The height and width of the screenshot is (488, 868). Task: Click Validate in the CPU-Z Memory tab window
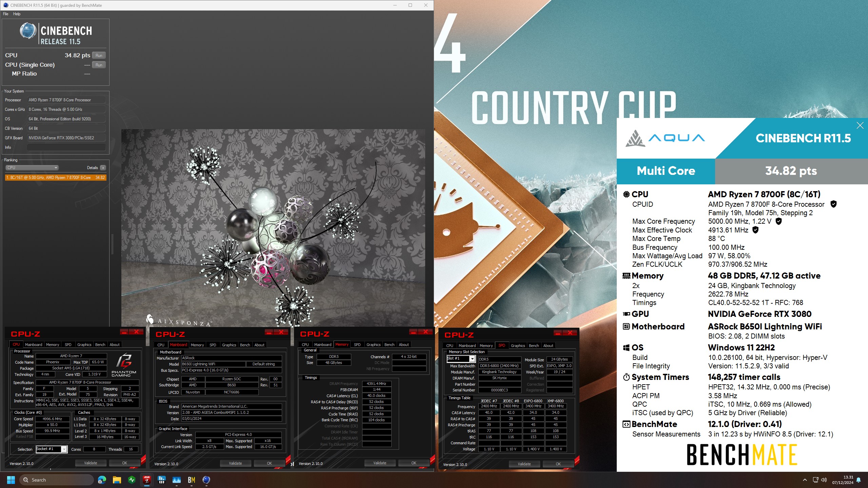(380, 463)
